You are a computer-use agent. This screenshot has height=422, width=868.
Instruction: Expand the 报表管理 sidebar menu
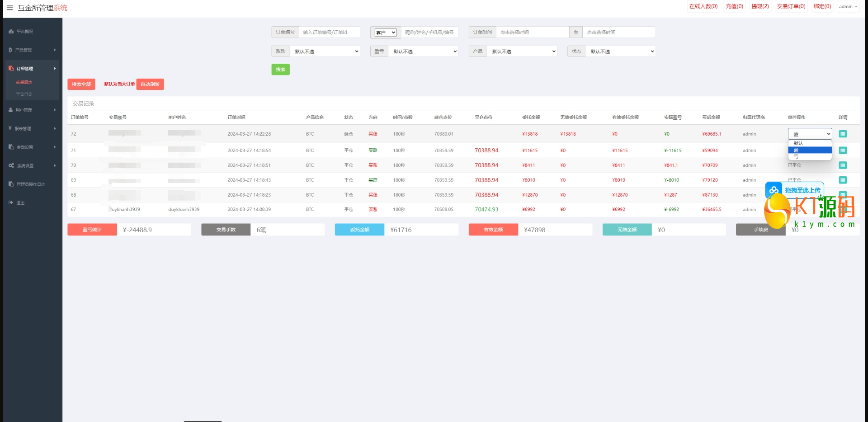(32, 129)
